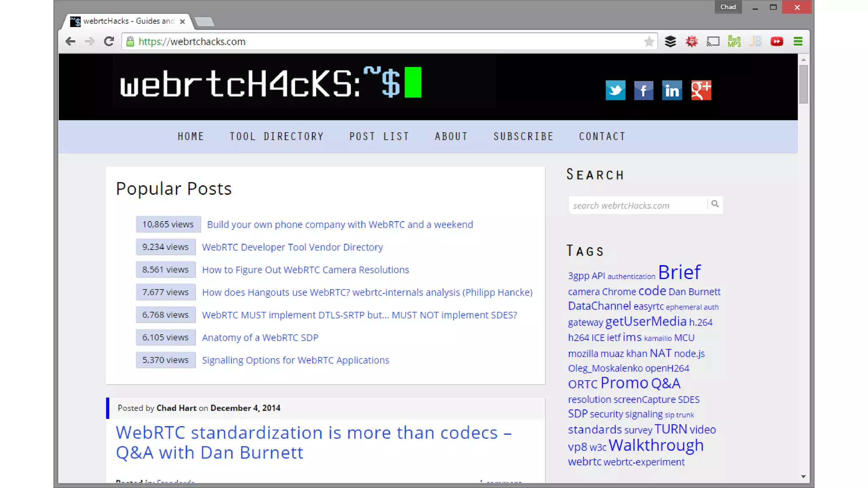Screen dimensions: 868x488
Task: Open the Facebook social icon
Action: pyautogui.click(x=644, y=90)
